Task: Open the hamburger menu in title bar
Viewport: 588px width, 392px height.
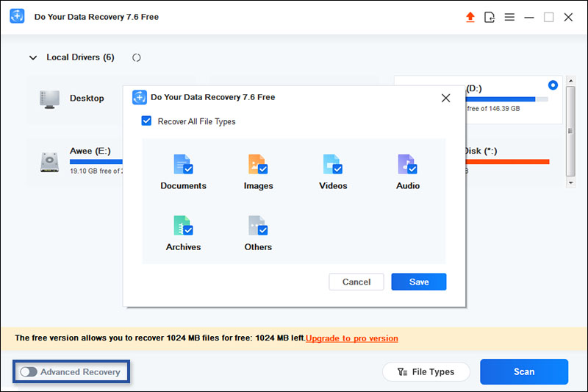Action: pos(509,17)
